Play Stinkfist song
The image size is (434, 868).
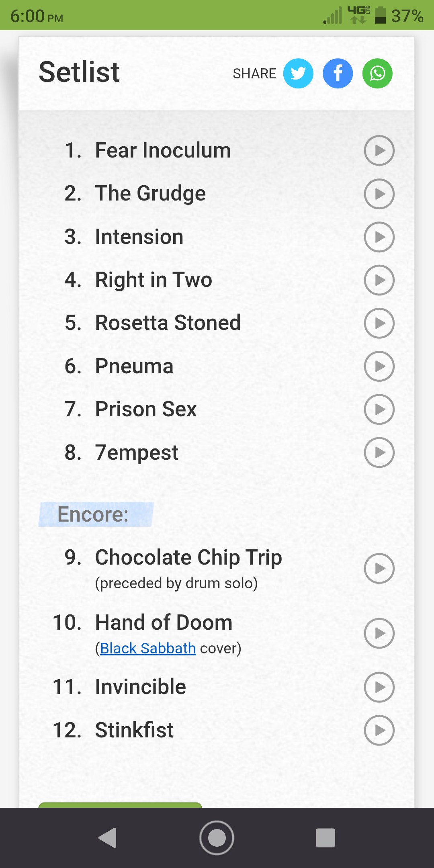pos(379,730)
